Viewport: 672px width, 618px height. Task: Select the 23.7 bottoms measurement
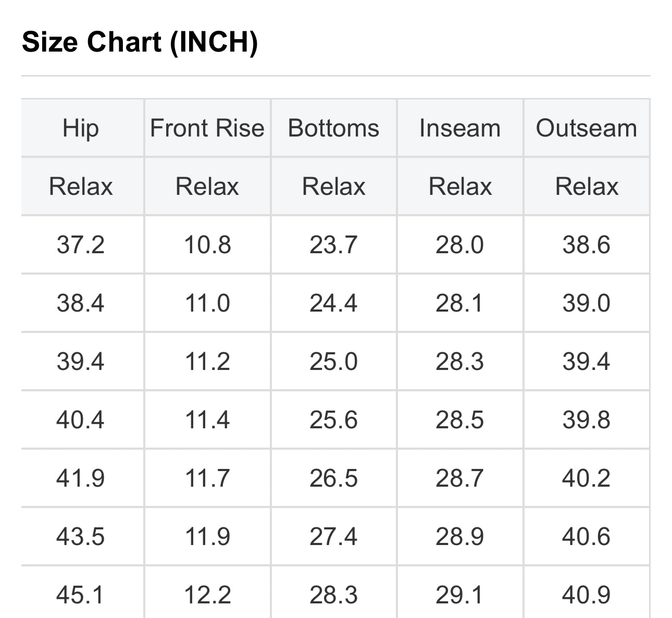[x=333, y=245]
